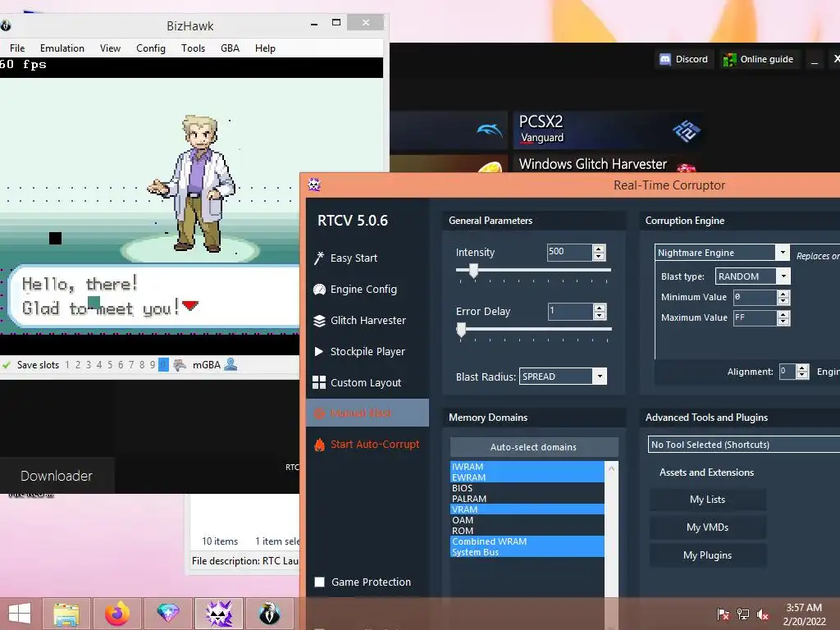Open the GBA menu in BizHawk
The height and width of the screenshot is (630, 840).
(230, 48)
